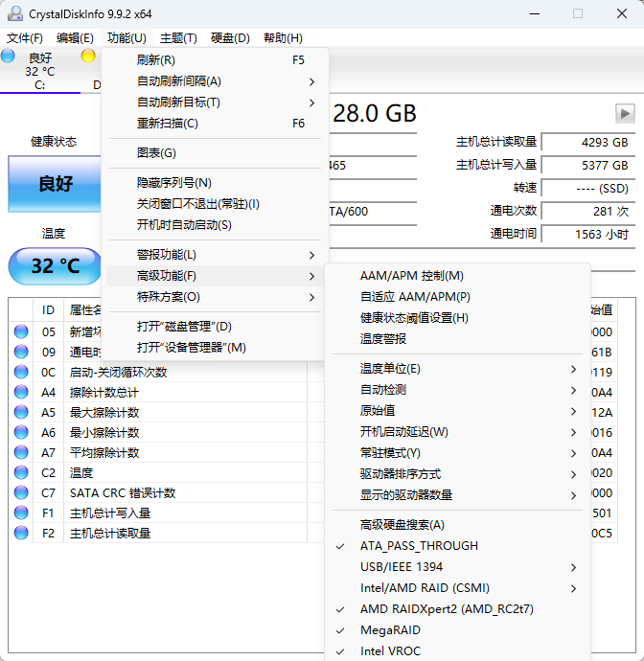Click the 主机总计读取量 value 4293 GB
Image resolution: width=644 pixels, height=661 pixels.
[x=588, y=143]
